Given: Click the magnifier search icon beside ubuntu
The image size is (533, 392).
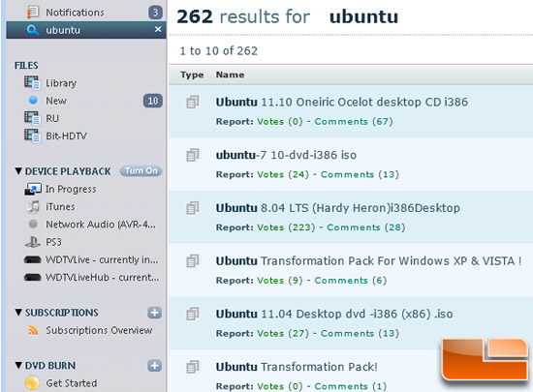Looking at the screenshot, I should [32, 30].
